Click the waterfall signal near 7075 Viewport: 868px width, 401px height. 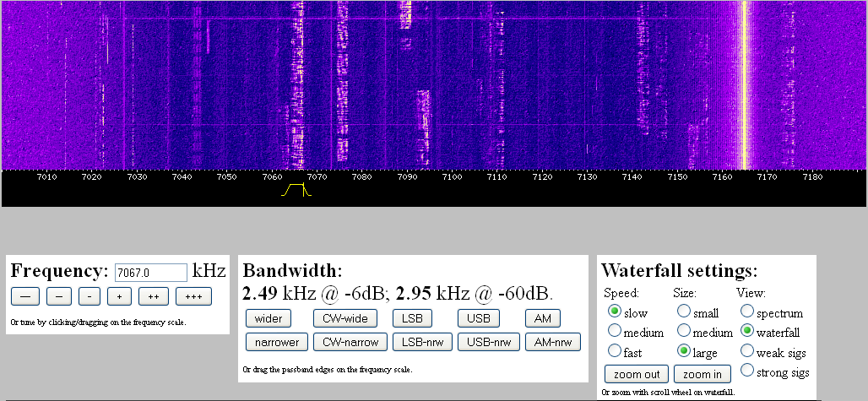342,83
